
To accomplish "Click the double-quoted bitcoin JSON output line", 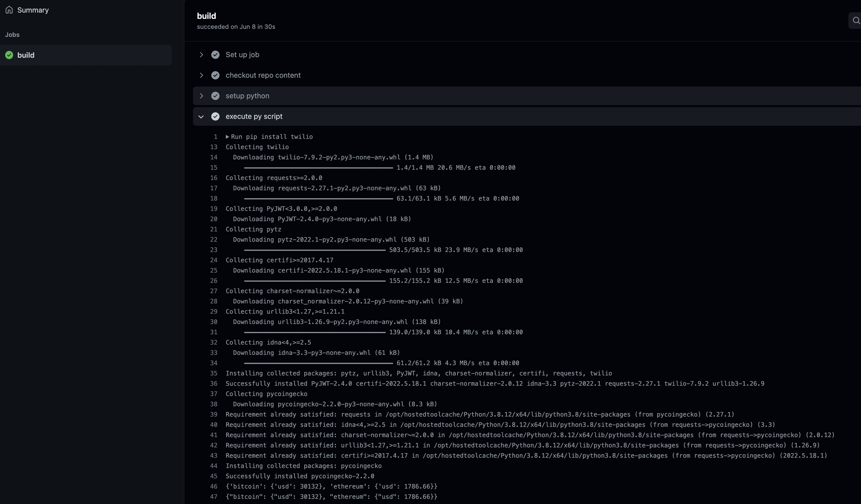I will pos(331,497).
